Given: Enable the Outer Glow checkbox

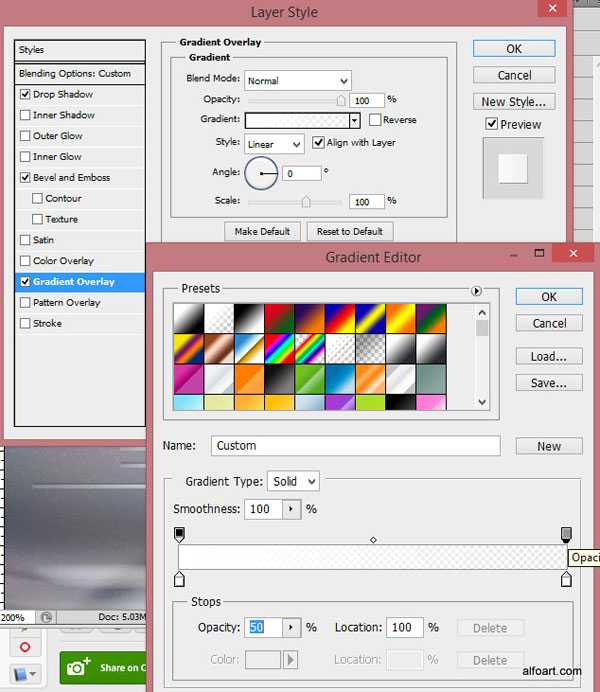Looking at the screenshot, I should [25, 135].
